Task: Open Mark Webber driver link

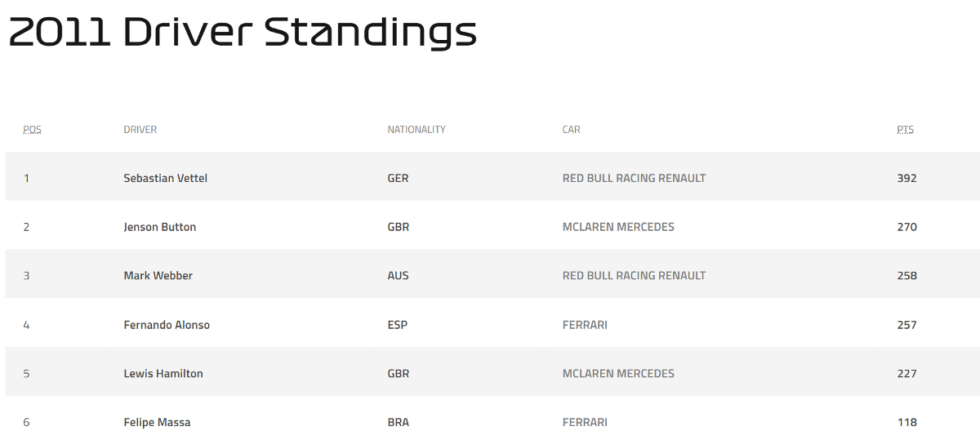Action: [158, 276]
